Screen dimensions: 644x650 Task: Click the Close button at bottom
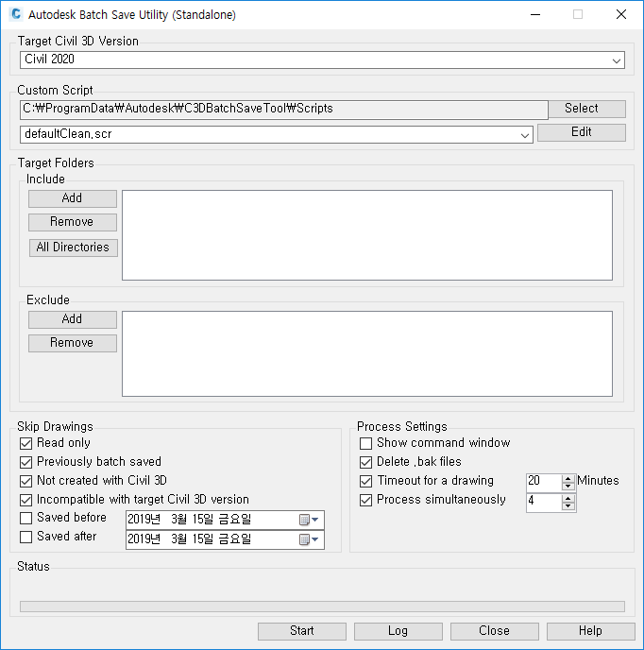[495, 631]
